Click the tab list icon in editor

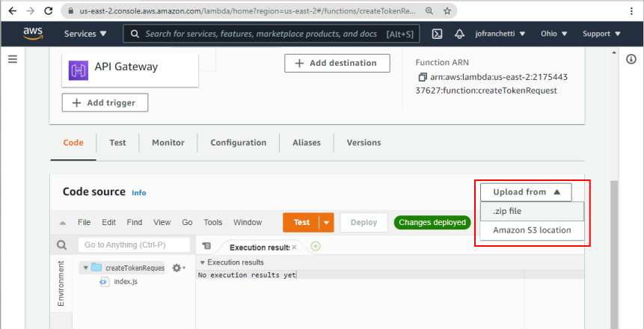coord(207,245)
